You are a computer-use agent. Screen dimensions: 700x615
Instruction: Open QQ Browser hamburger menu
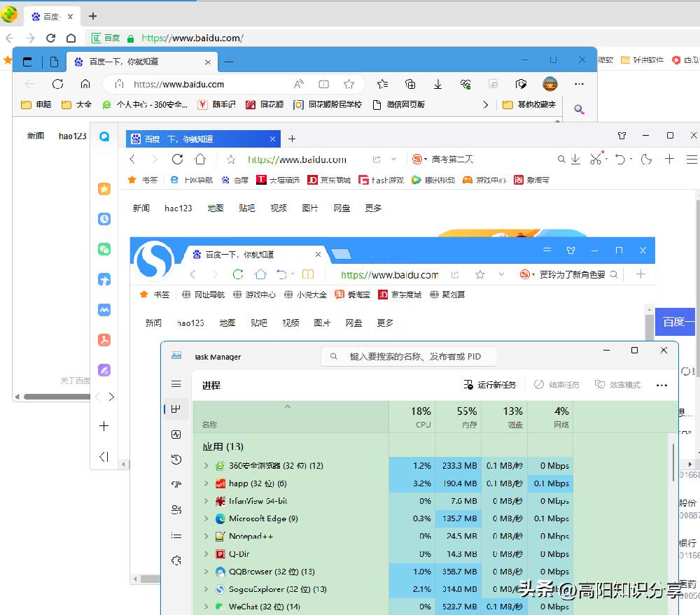coord(692,159)
